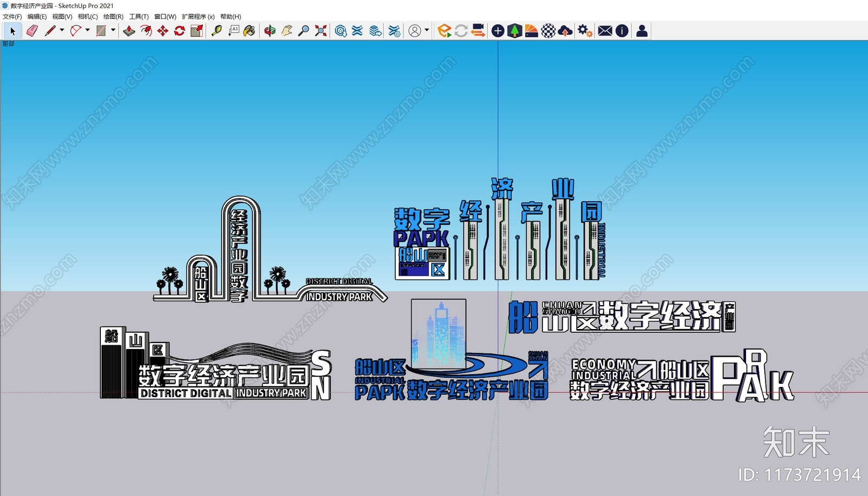Select the blue building hologram panel model
The image size is (868, 496).
point(438,333)
